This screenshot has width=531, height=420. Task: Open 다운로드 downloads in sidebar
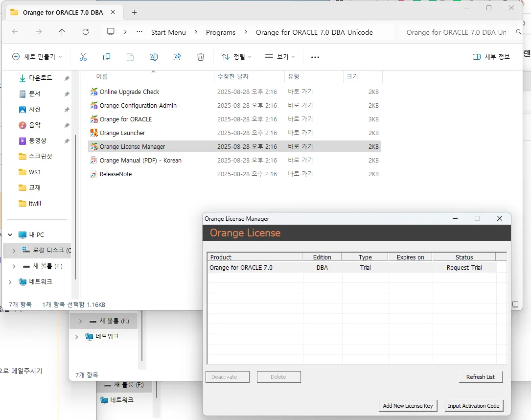pos(40,78)
